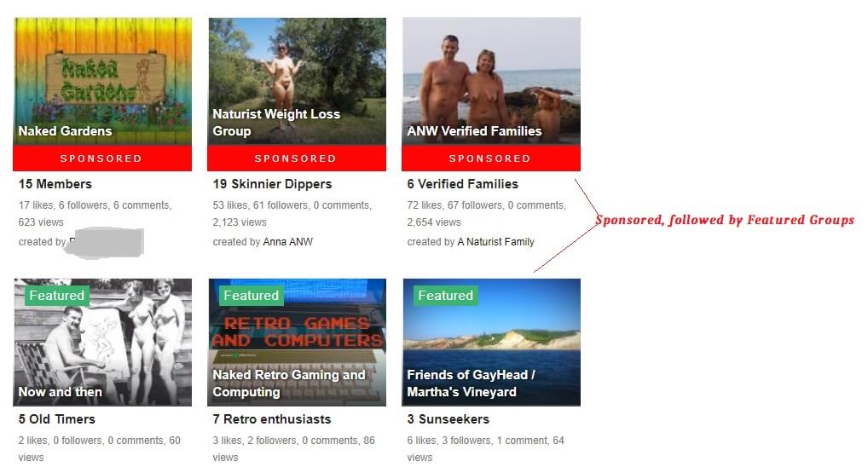Open the Friends of GayHead / Martha's Vineyard thumbnail
Viewport: 868px width, 467px height.
[491, 343]
